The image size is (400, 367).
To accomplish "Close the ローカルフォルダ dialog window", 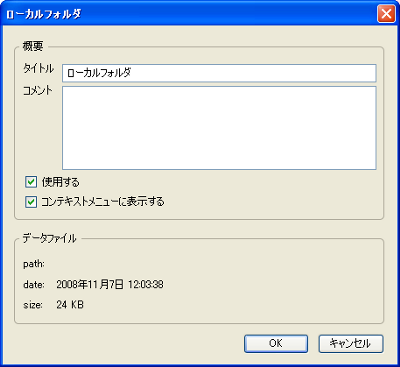I will [386, 14].
